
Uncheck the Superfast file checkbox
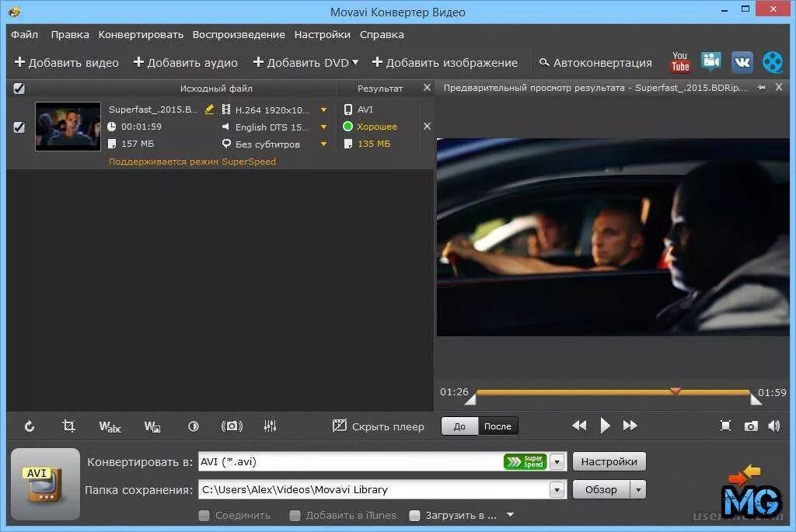(x=19, y=127)
